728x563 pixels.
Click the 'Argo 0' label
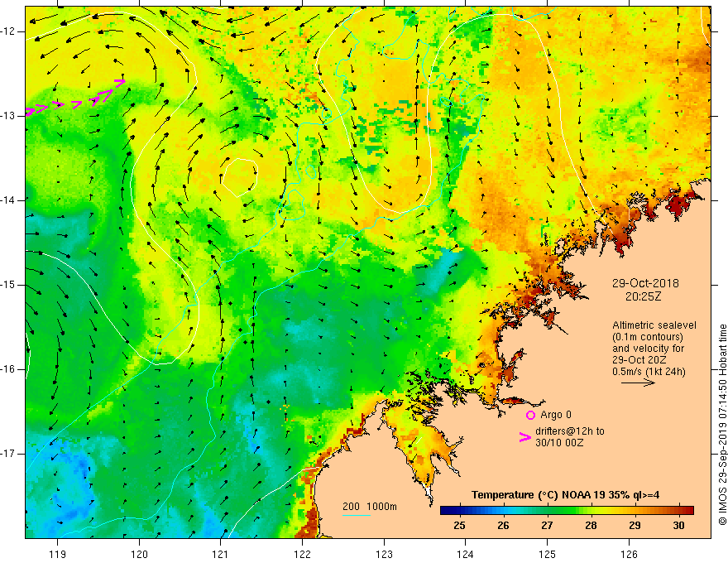tap(556, 415)
